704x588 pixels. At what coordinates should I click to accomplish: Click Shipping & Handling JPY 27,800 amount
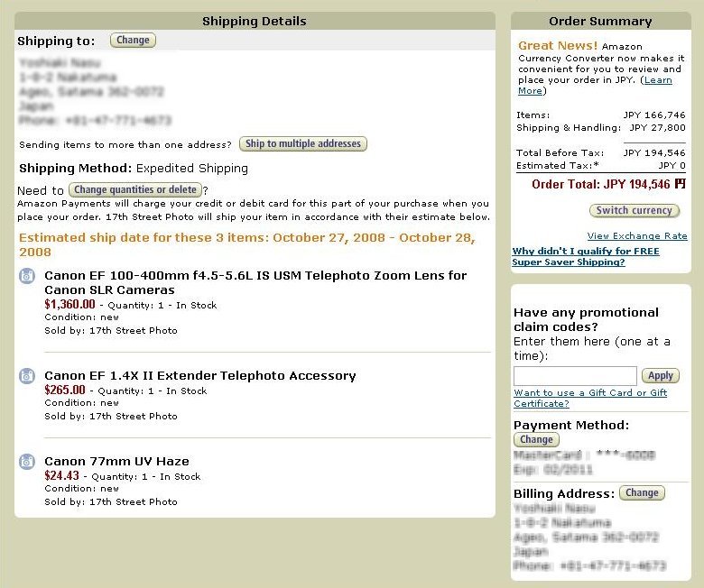click(x=657, y=127)
